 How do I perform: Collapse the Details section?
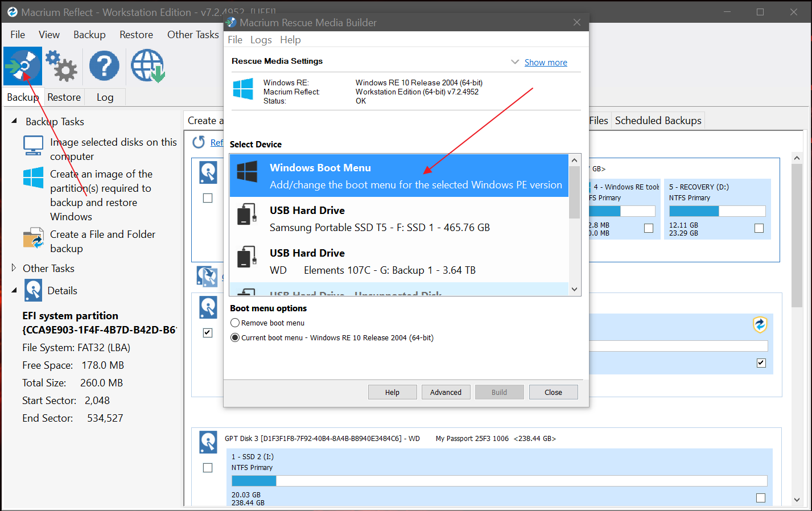coord(14,290)
